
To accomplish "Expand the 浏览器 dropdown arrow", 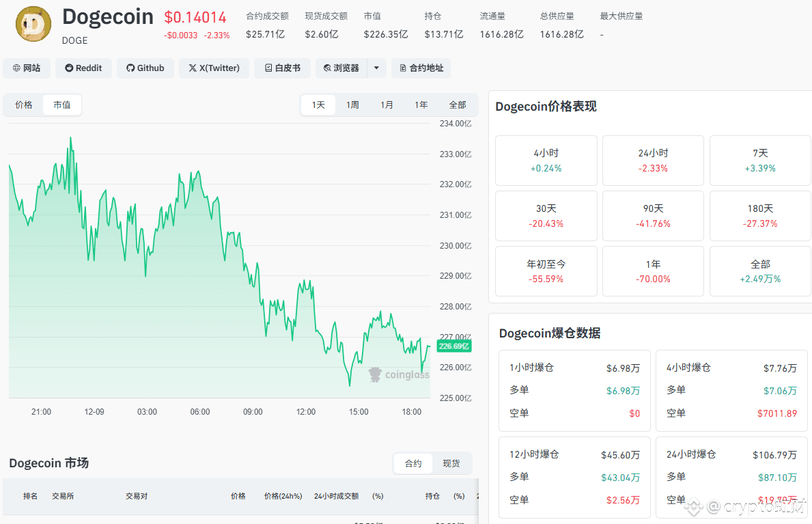I will (x=376, y=68).
